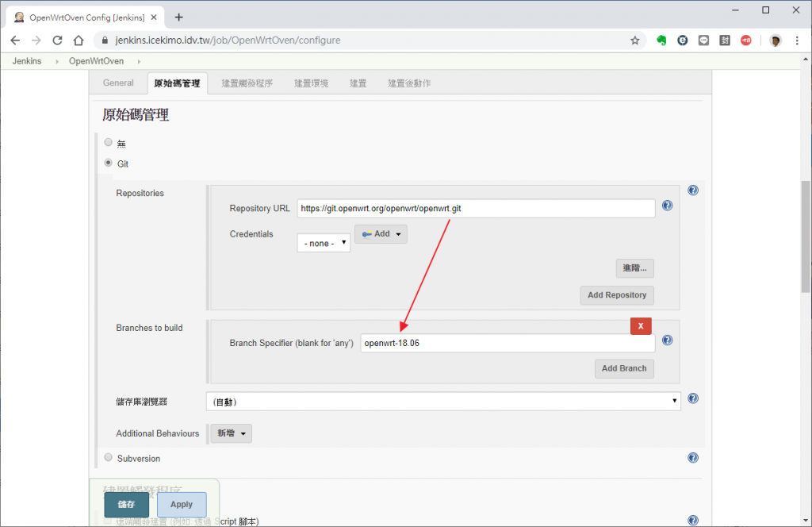Open the Evernote extension icon
This screenshot has width=812, height=527.
661,40
